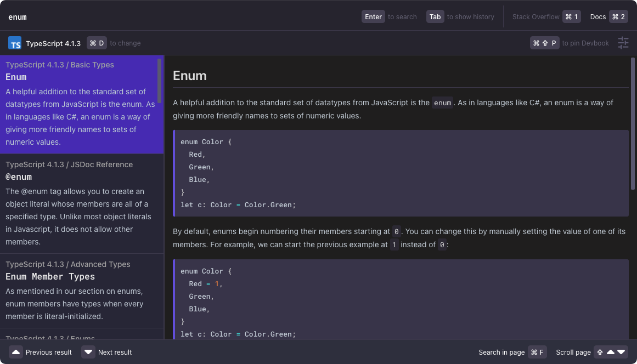Screen dimensions: 637x364
Task: Click the Enter key to search
Action: [373, 16]
